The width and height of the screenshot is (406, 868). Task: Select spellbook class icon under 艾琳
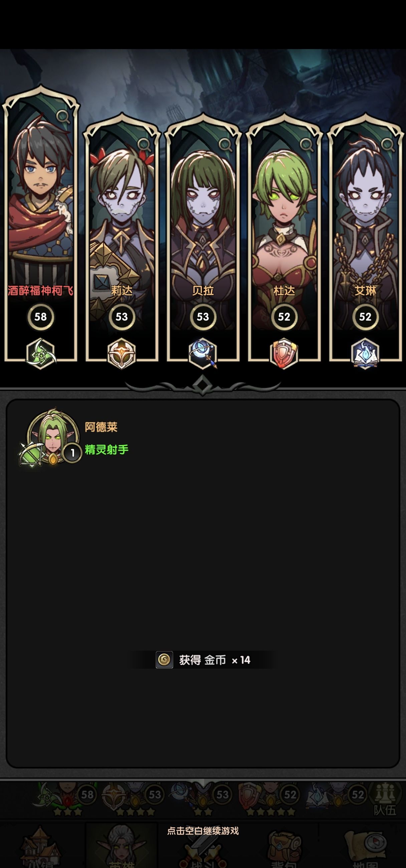(365, 354)
